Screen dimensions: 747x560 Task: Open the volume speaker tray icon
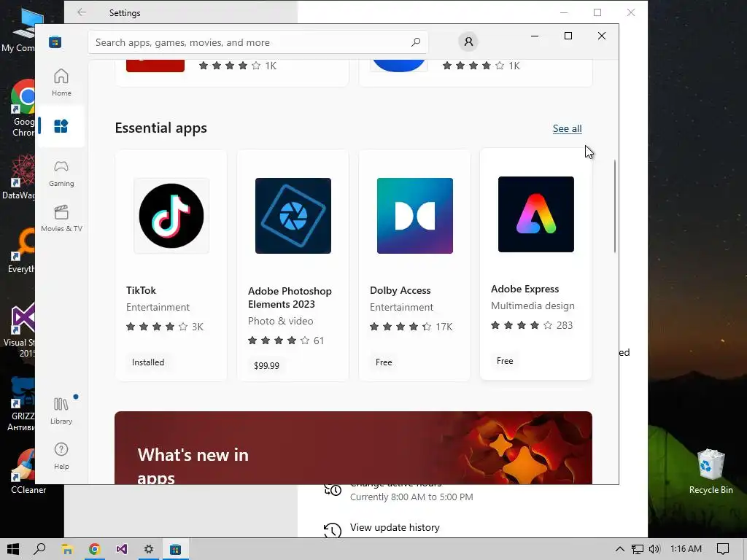(x=654, y=549)
